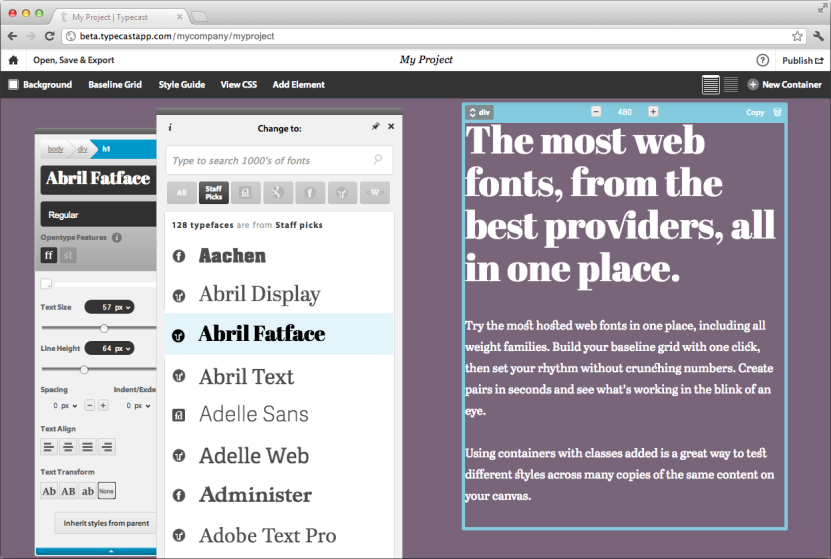
Task: Open the Baseline Grid menu
Action: pos(115,84)
